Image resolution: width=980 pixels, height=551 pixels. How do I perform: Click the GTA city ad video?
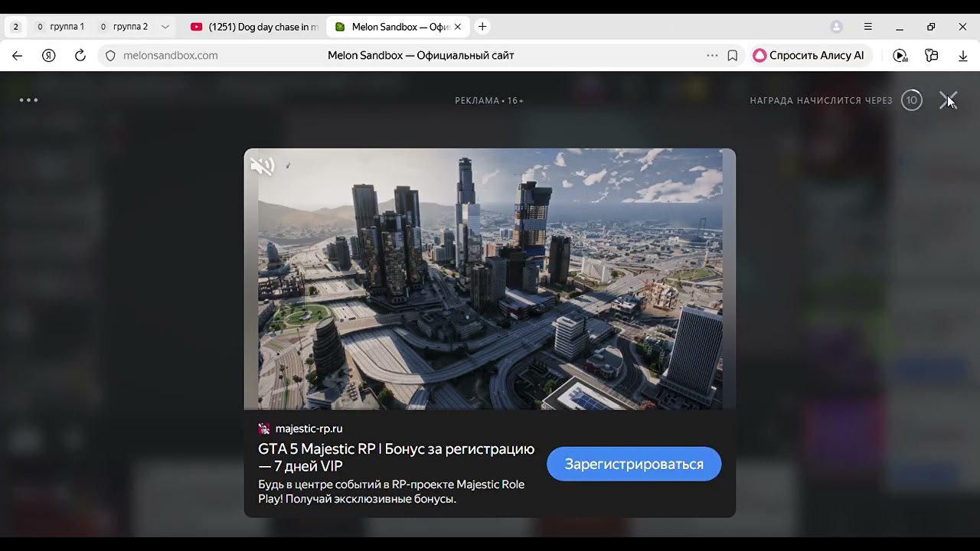pyautogui.click(x=490, y=279)
